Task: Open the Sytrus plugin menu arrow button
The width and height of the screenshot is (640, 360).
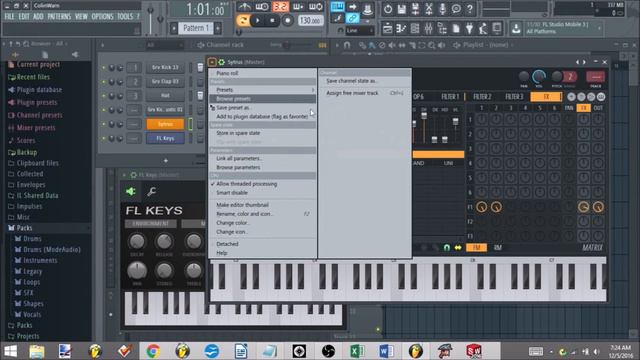Action: (x=212, y=62)
